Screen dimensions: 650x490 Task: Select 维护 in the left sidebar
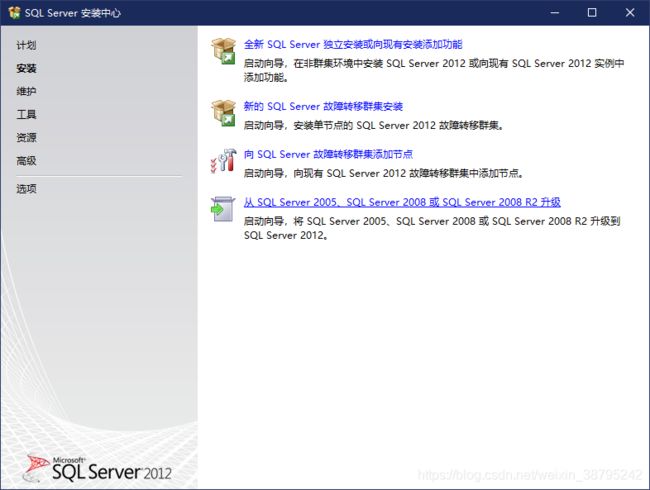(x=26, y=91)
